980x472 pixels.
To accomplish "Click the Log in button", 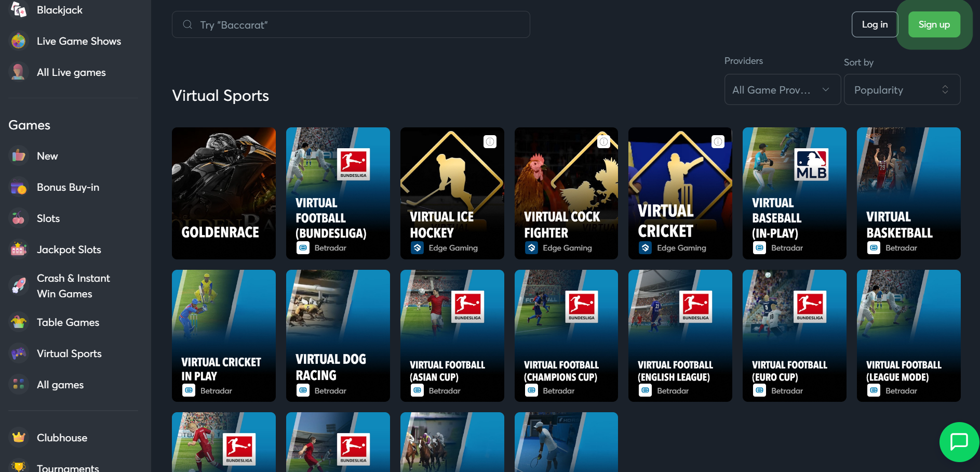I will point(875,24).
